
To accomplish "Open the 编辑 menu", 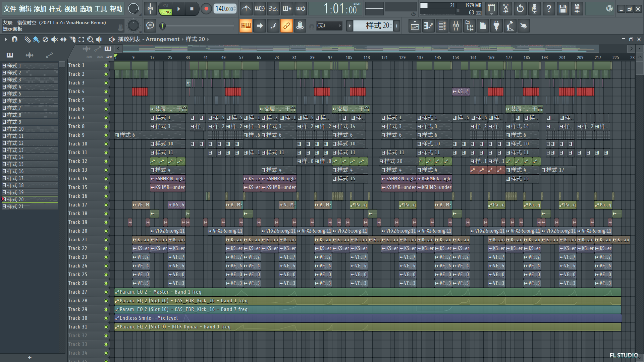I will 25,9.
